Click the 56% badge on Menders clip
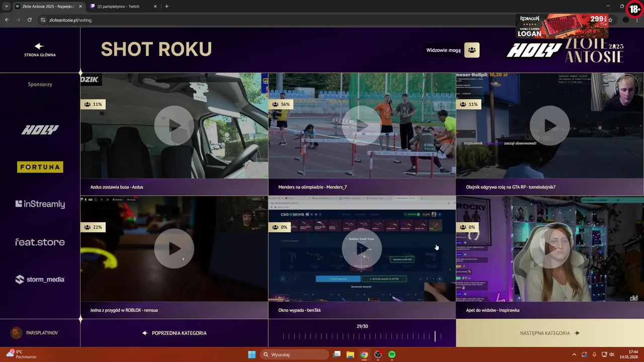Image resolution: width=644 pixels, height=362 pixels. pos(281,104)
